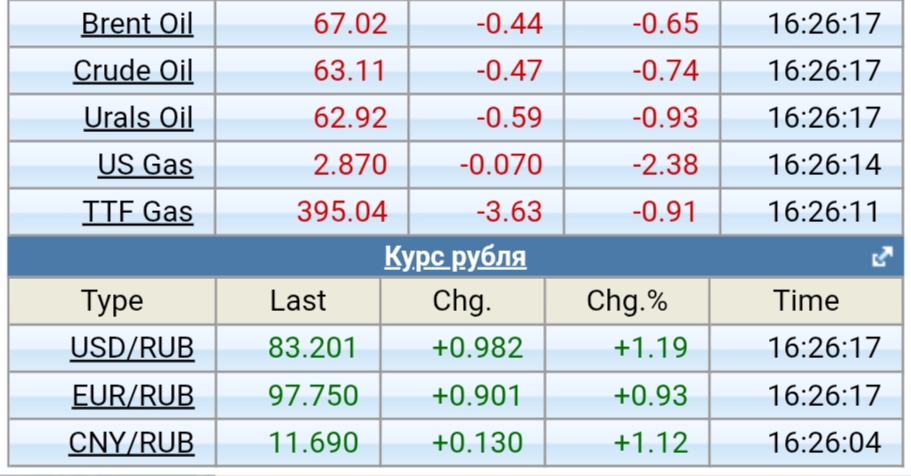Click the USD/RUB last price 83.201

point(313,348)
